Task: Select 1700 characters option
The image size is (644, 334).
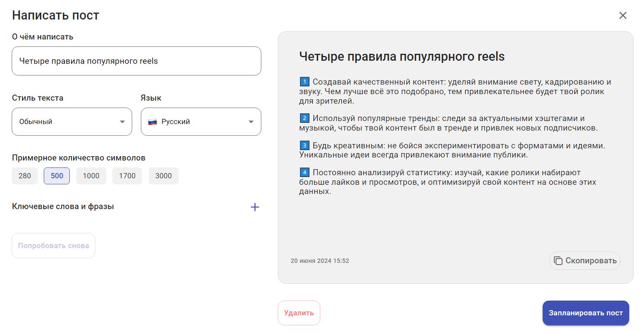Action: point(127,176)
